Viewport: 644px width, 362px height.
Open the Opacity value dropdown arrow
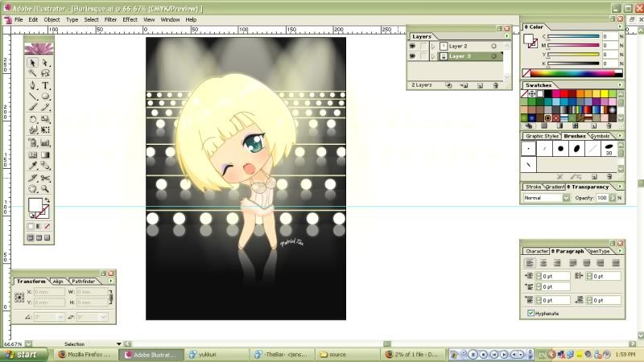pyautogui.click(x=613, y=197)
